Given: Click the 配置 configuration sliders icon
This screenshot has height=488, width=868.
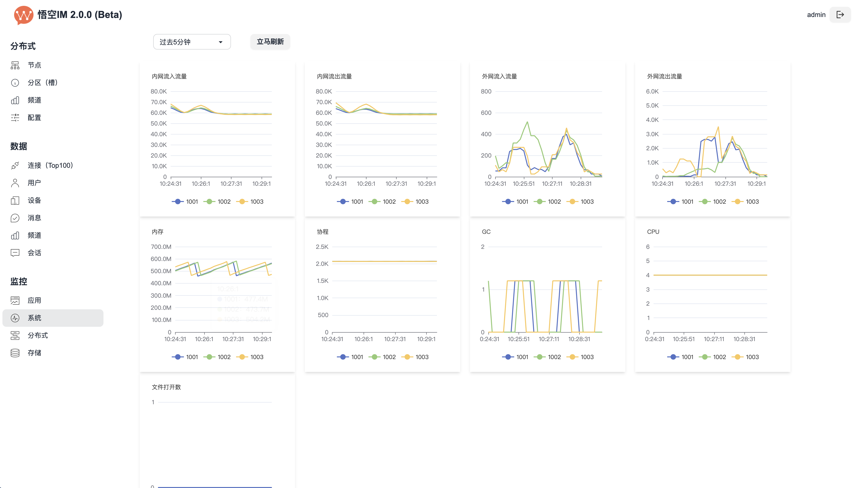Looking at the screenshot, I should (x=15, y=118).
